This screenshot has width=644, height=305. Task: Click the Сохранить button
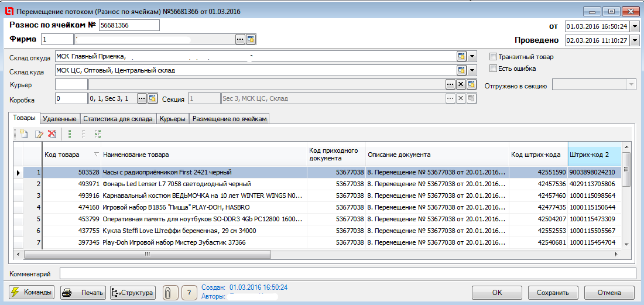[x=552, y=293]
